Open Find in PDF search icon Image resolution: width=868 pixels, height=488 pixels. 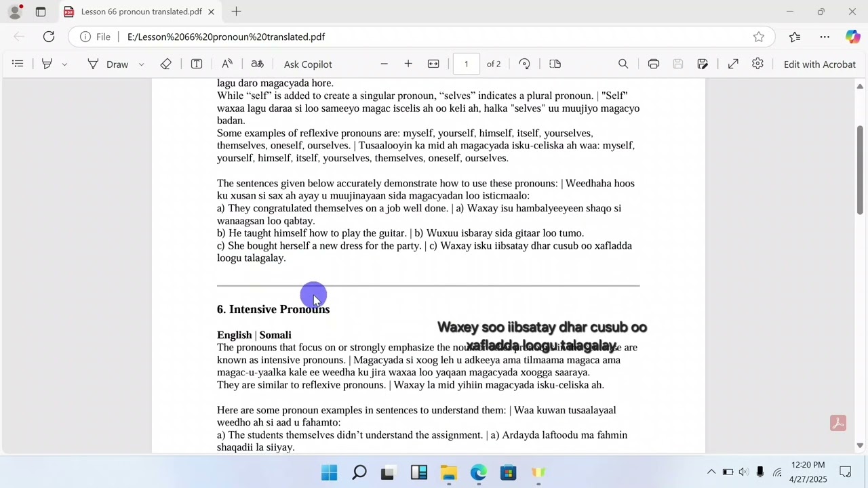tap(623, 64)
